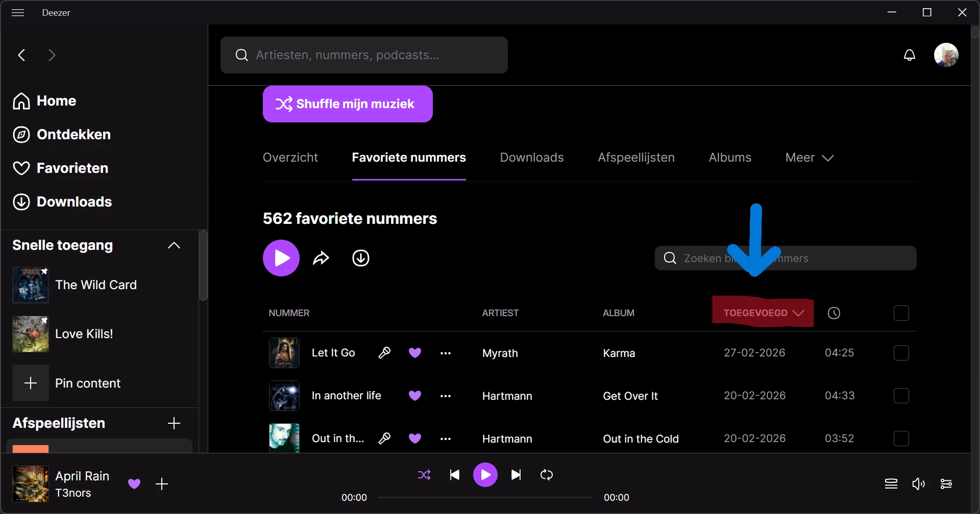This screenshot has width=980, height=514.
Task: Download all favorite tracks
Action: 361,258
